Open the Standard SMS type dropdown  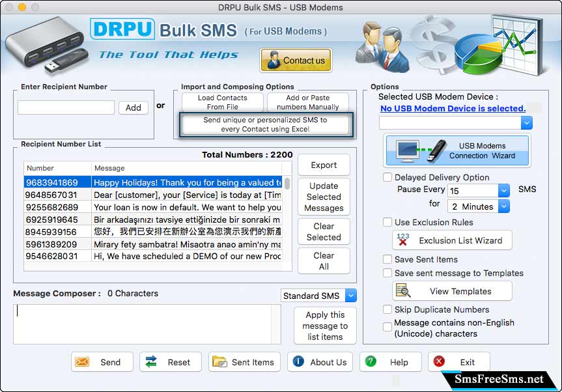(x=350, y=296)
